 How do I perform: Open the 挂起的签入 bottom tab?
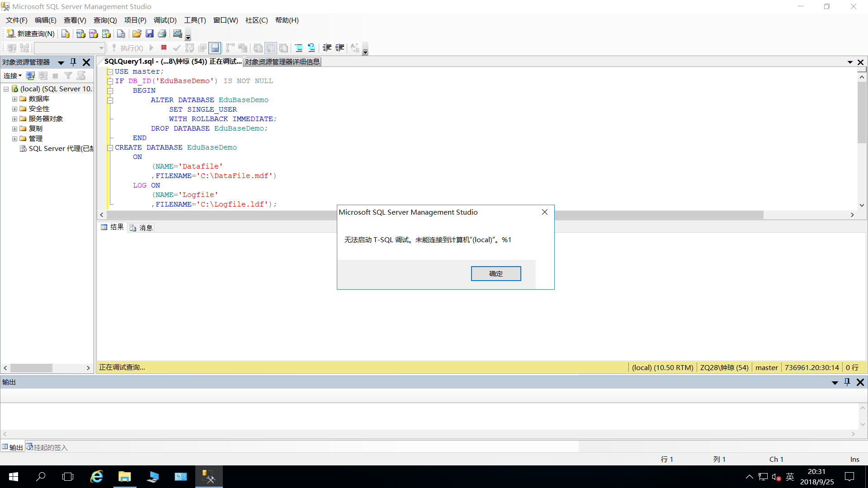point(47,447)
